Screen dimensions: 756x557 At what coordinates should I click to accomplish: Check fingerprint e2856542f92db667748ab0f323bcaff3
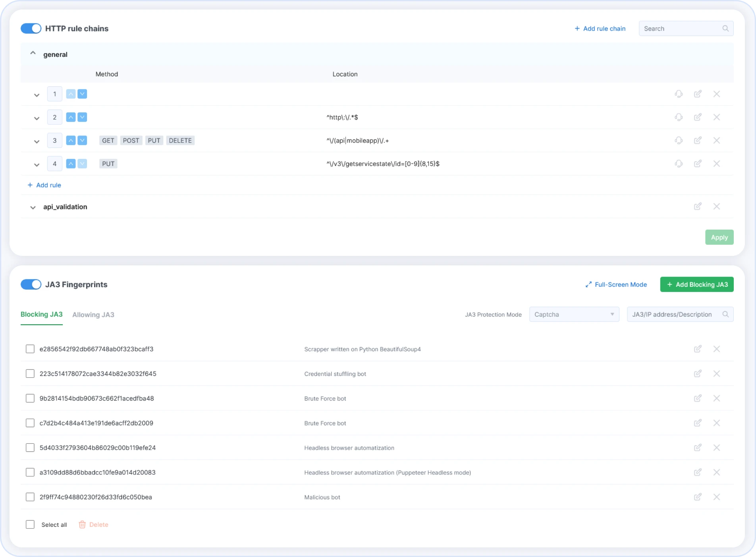(30, 349)
